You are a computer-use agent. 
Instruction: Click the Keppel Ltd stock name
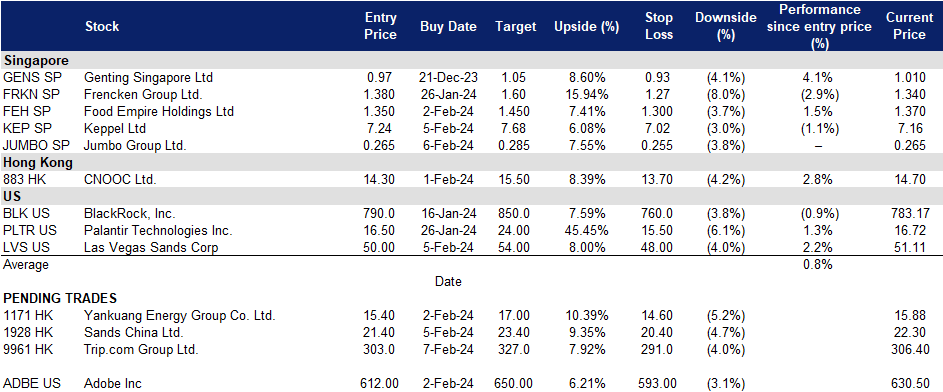[x=115, y=128]
